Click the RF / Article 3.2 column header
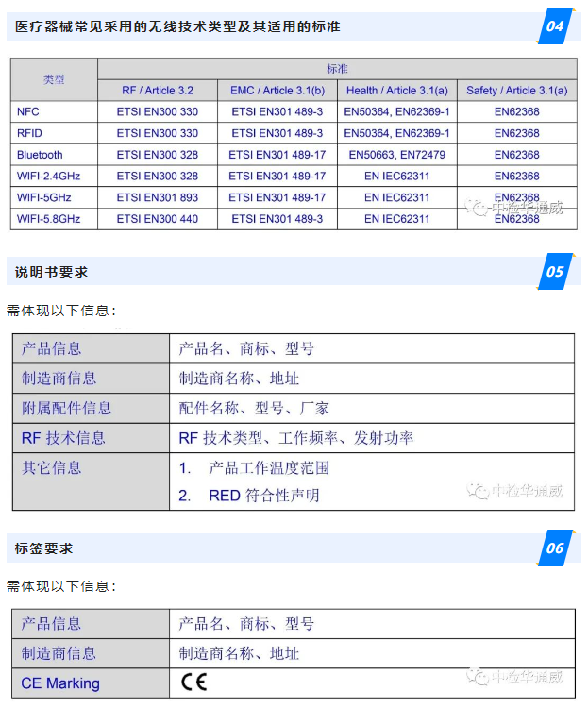This screenshot has width=588, height=708. [x=158, y=91]
